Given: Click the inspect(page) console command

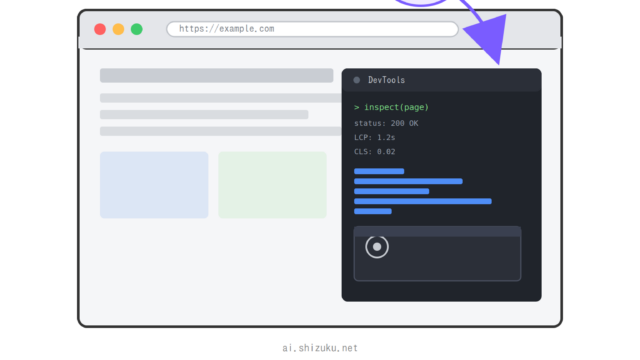Looking at the screenshot, I should pos(396,107).
